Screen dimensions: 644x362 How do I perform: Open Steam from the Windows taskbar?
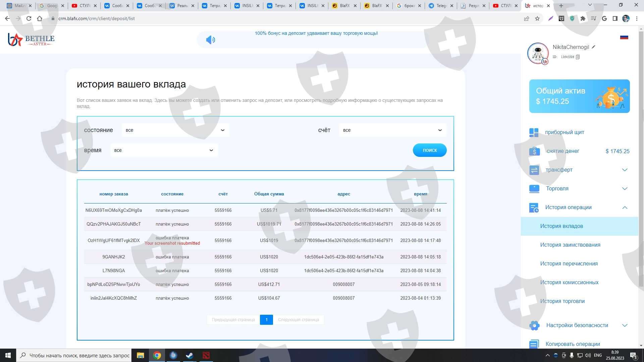click(x=190, y=355)
